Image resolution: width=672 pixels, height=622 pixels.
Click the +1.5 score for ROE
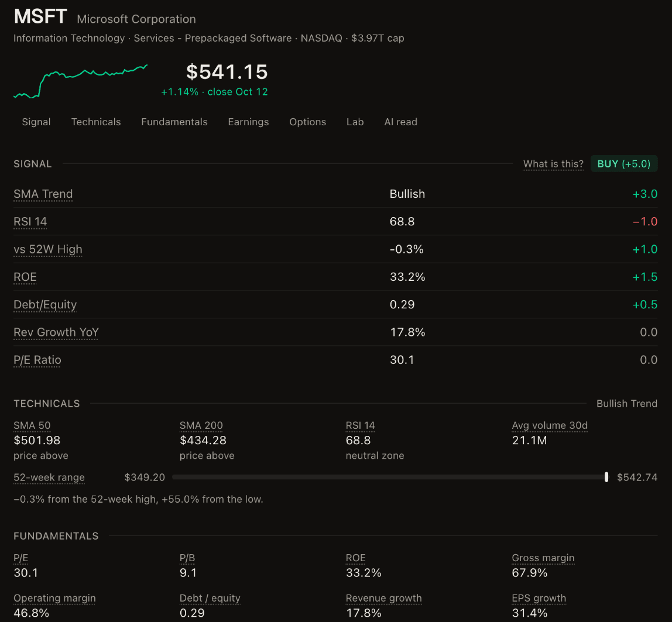point(645,277)
